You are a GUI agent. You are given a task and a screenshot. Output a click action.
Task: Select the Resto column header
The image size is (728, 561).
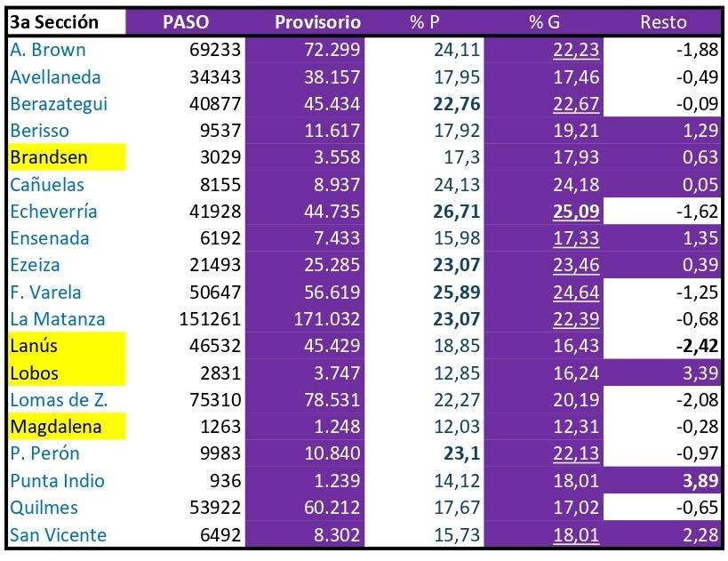pos(663,22)
